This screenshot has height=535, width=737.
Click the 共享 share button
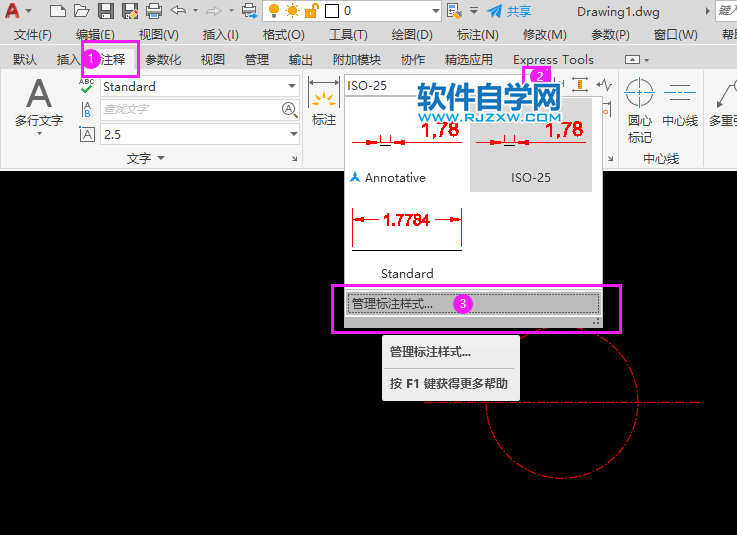pyautogui.click(x=509, y=11)
